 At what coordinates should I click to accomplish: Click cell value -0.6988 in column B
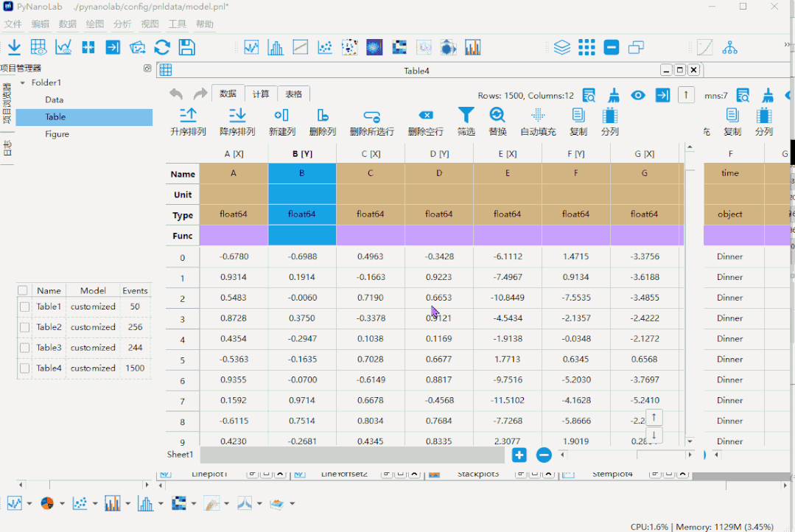coord(302,256)
